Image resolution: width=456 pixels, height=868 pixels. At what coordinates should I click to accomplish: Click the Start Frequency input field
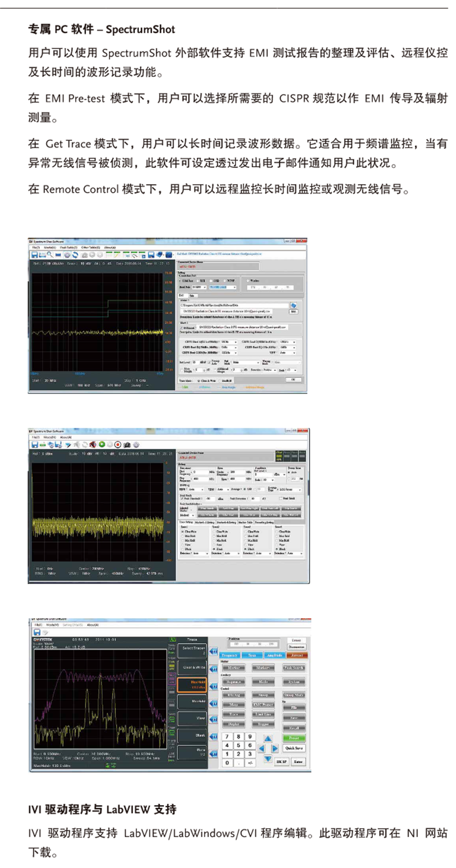[x=201, y=472]
